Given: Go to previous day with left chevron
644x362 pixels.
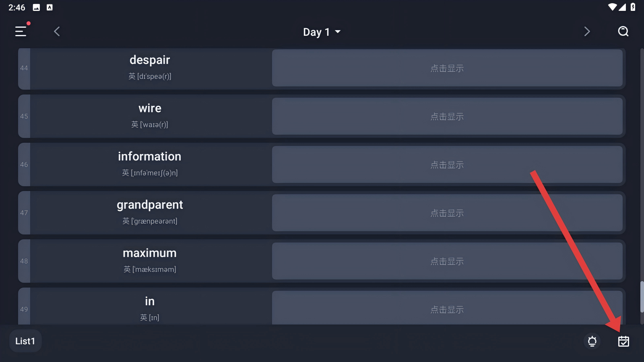Looking at the screenshot, I should pos(57,31).
